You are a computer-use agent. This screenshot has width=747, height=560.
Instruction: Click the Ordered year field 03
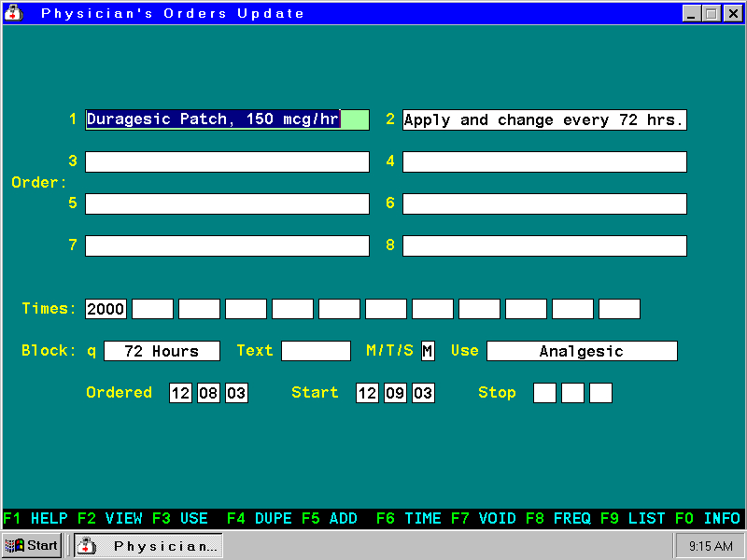(x=237, y=393)
